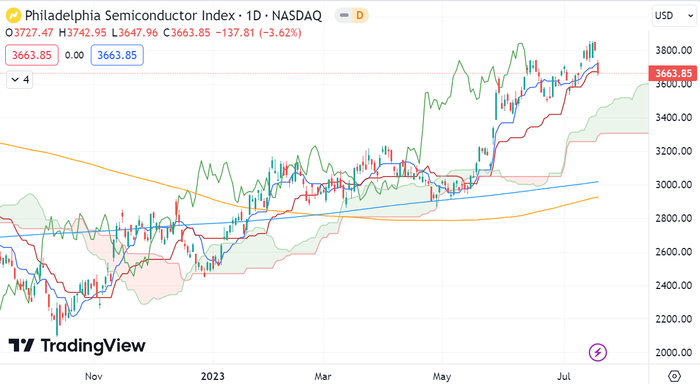Click the 1D interval label in the title
This screenshot has height=384, width=700.
point(253,16)
